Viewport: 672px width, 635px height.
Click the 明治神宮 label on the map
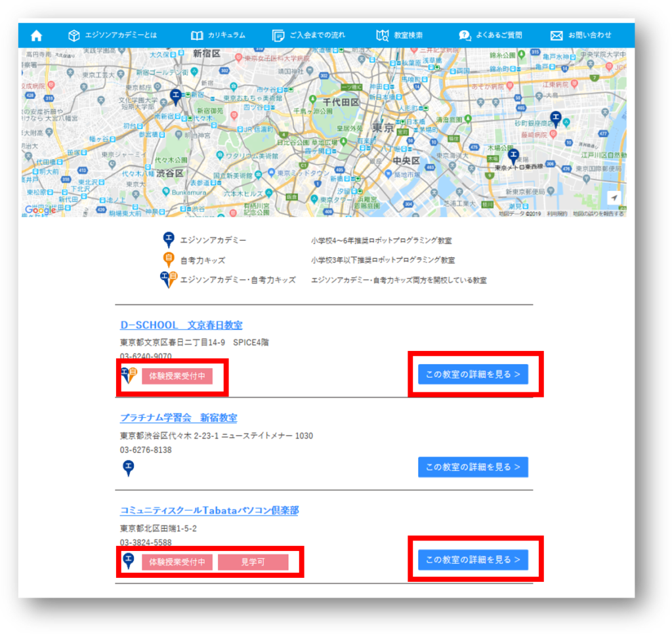(198, 135)
